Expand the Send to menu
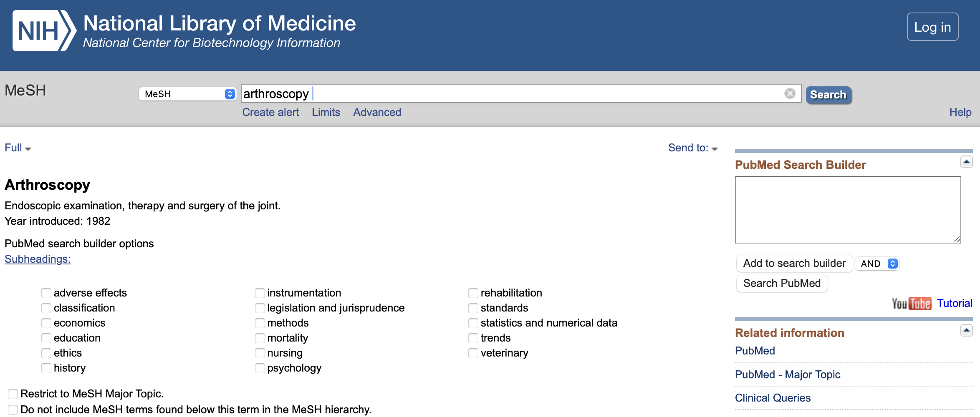Image resolution: width=980 pixels, height=417 pixels. 692,148
